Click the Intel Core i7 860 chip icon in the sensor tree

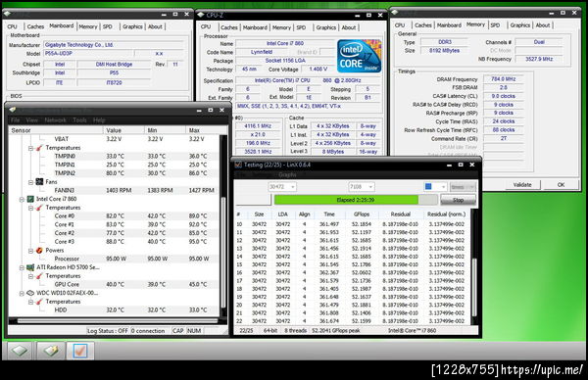[30, 199]
